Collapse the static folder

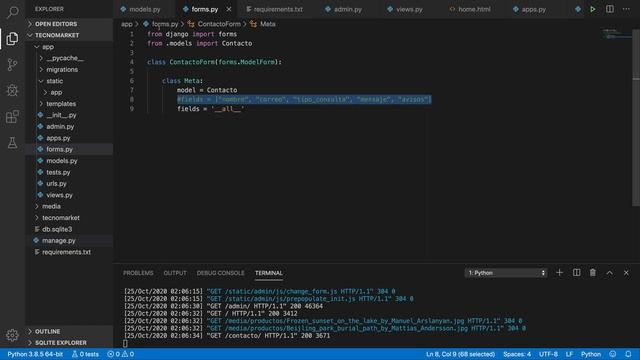click(69, 81)
